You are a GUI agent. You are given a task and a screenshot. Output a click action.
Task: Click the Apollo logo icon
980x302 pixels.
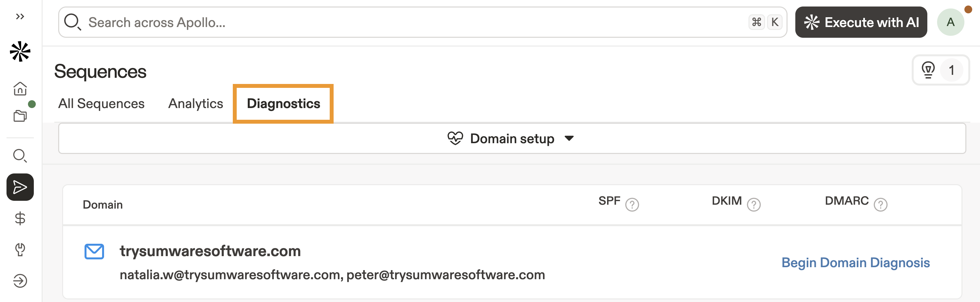pyautogui.click(x=20, y=51)
